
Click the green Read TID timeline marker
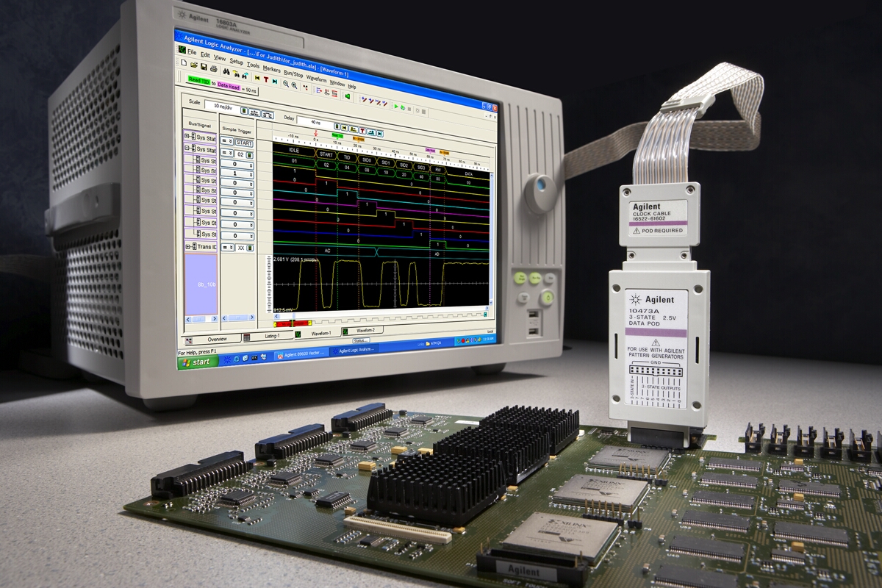point(337,135)
